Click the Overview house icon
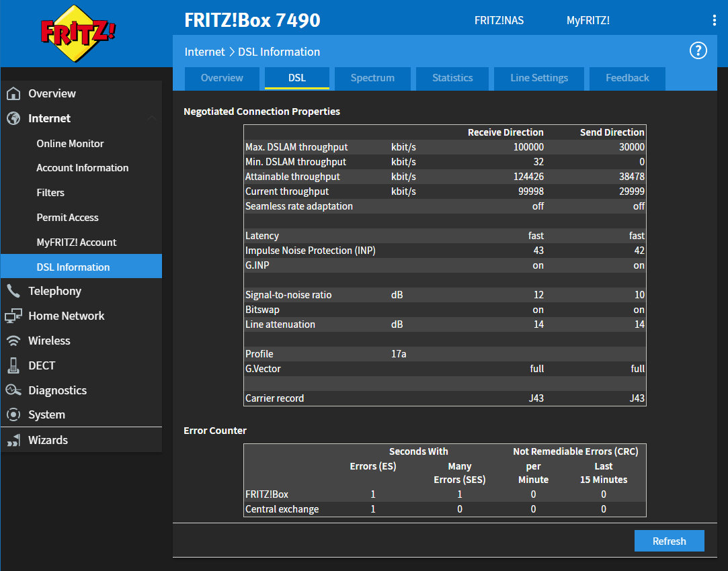The image size is (728, 571). coord(13,93)
